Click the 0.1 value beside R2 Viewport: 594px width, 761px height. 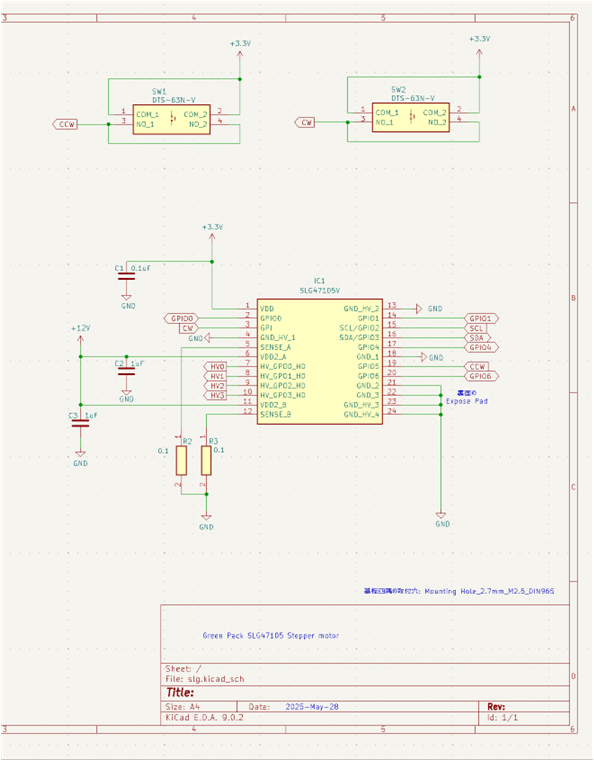coord(163,451)
